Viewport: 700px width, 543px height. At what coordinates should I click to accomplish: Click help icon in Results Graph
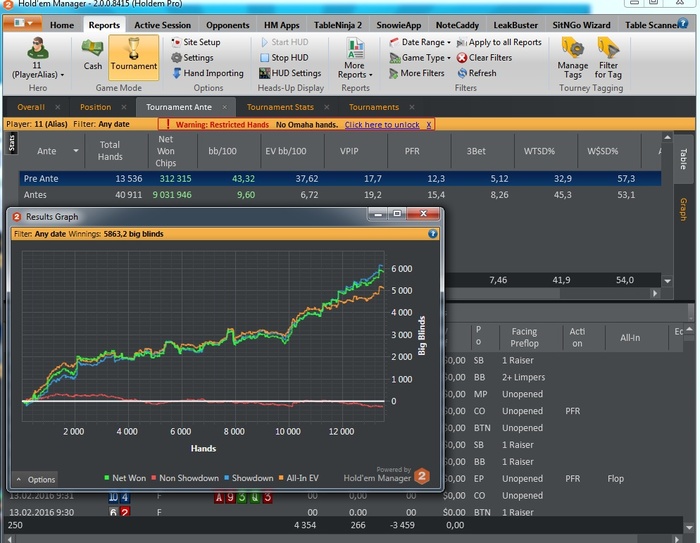click(x=432, y=233)
